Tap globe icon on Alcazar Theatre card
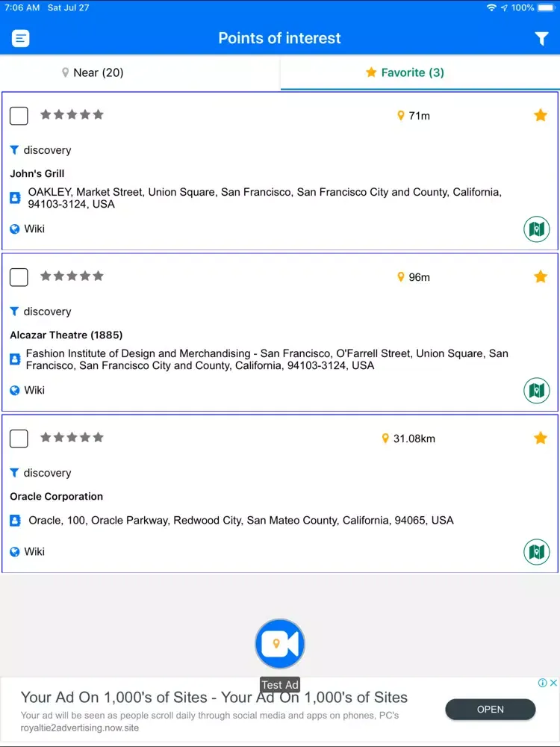 click(x=15, y=391)
